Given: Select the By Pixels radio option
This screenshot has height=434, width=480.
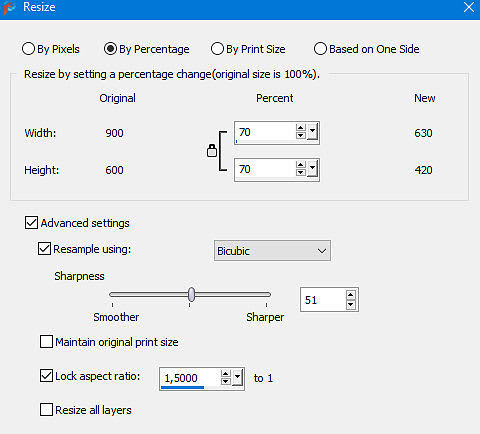Looking at the screenshot, I should (51, 49).
